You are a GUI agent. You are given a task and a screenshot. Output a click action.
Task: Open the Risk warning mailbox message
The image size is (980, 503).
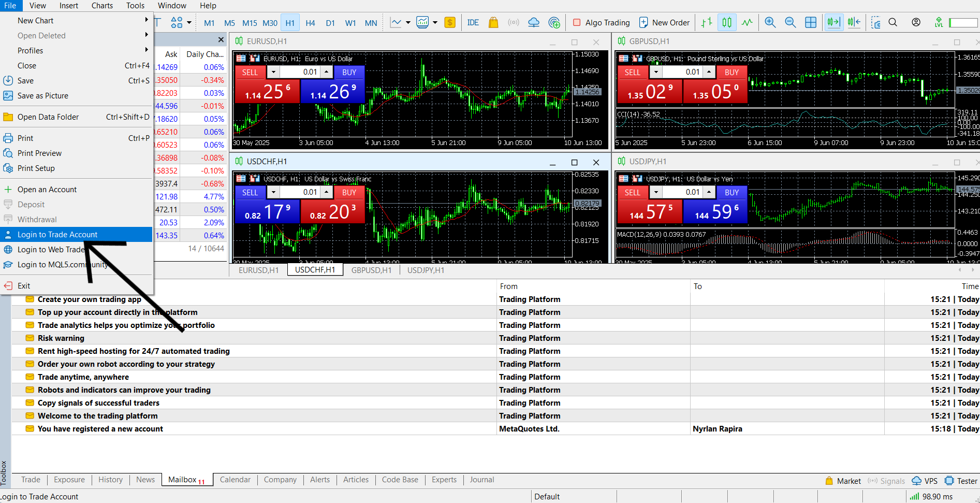click(61, 338)
